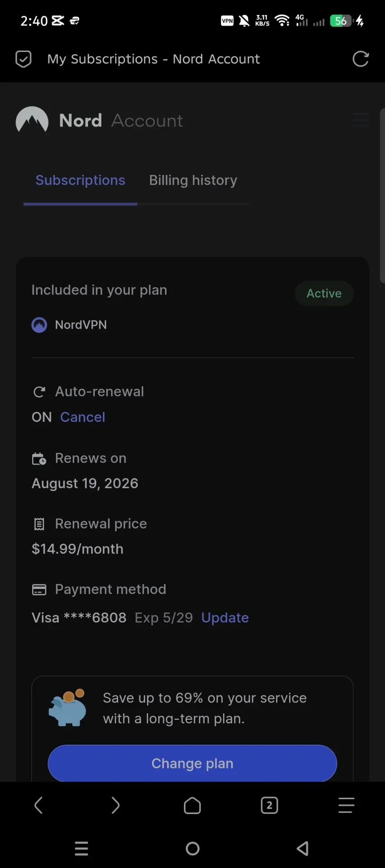The height and width of the screenshot is (868, 385).
Task: Reload the page with refresh icon
Action: [360, 59]
